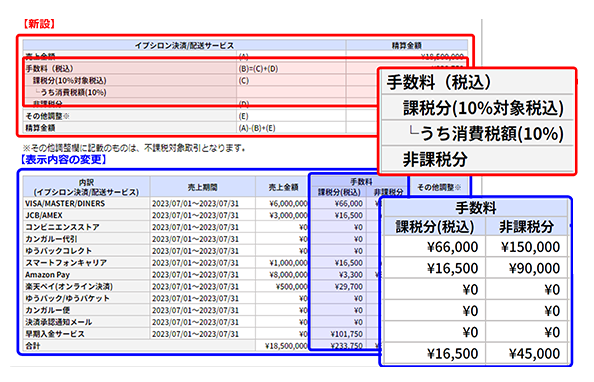This screenshot has width=594, height=382.
Task: Click sales amount ¥6,000,000
Action: click(288, 204)
